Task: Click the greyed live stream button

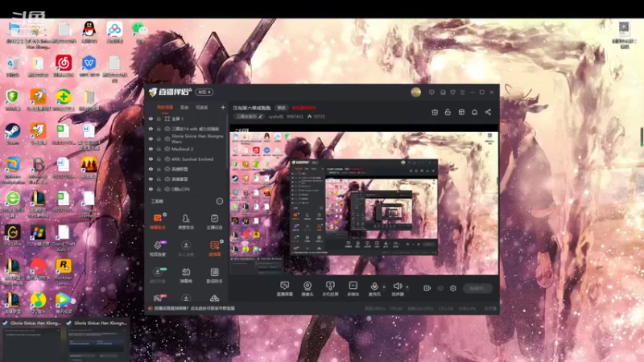Action: click(477, 288)
